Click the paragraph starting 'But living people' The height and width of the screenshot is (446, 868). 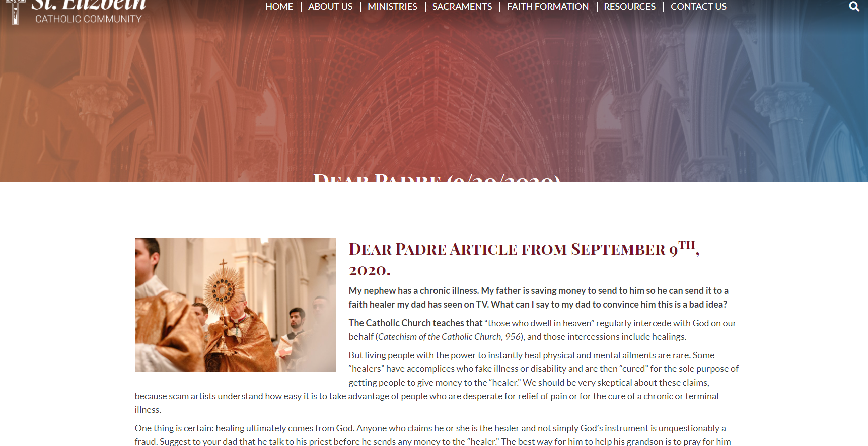[437, 383]
